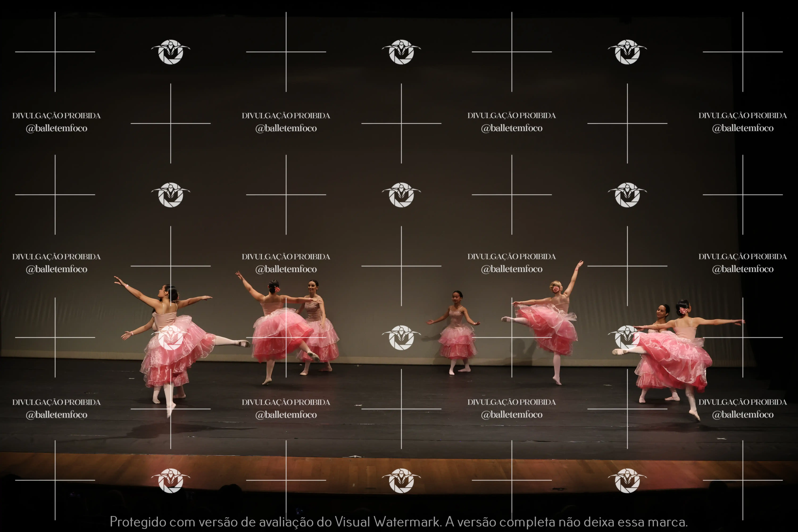Image resolution: width=798 pixels, height=532 pixels.
Task: Click the @balletemfoco text above the embracing dancers
Action: (286, 269)
